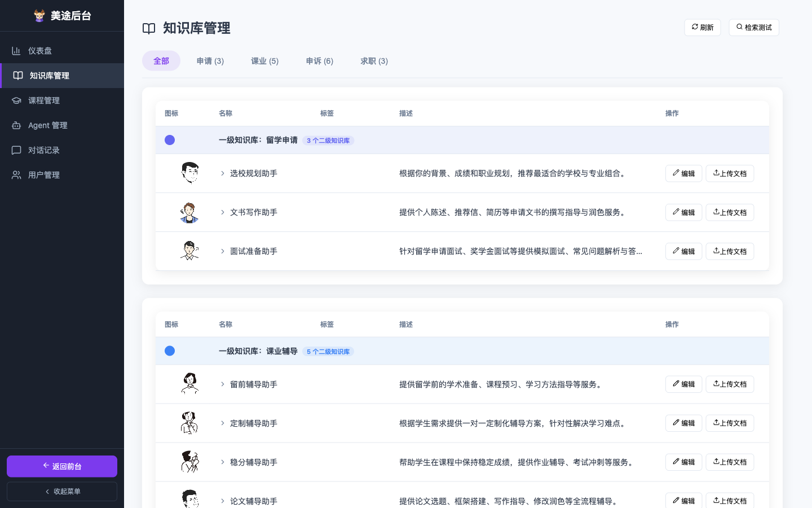Click the 3 个二级知识库 badge
The height and width of the screenshot is (508, 812).
click(328, 141)
